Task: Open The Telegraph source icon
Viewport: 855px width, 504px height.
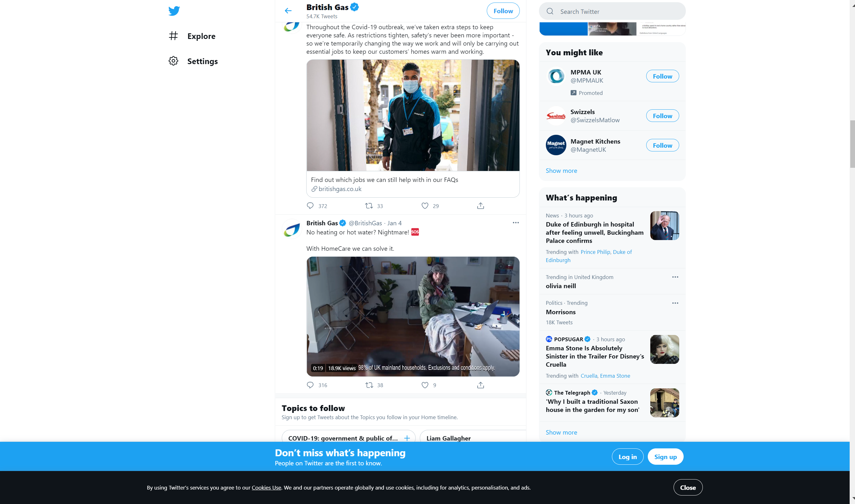Action: point(549,392)
